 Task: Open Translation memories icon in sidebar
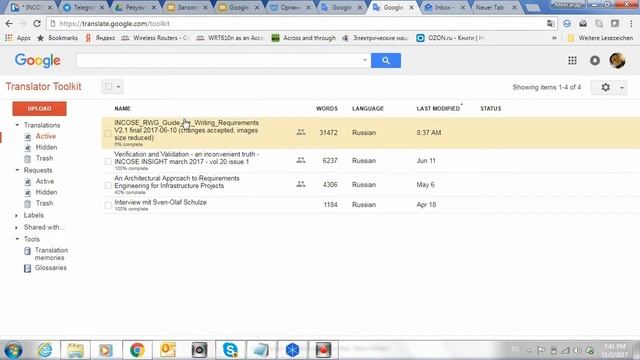27,251
